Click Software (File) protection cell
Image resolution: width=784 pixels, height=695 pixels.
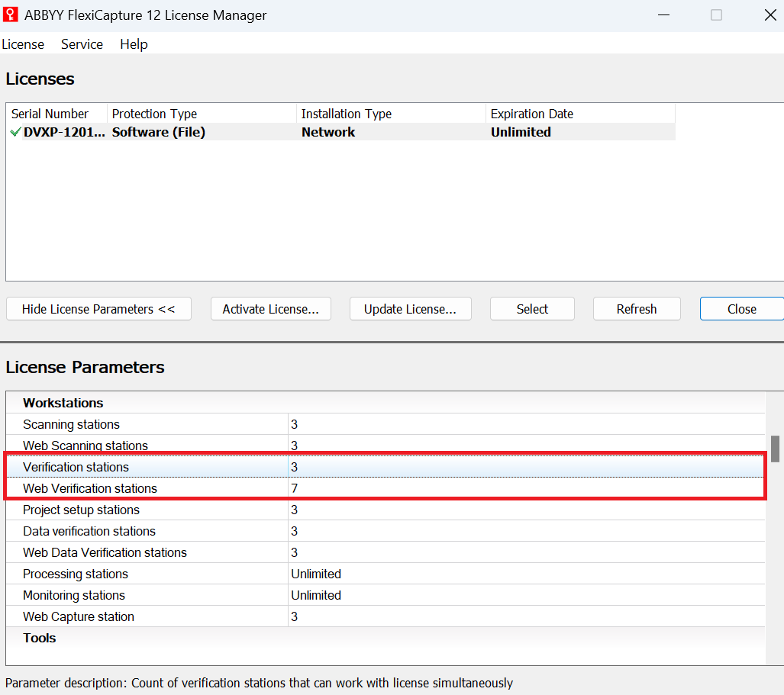point(159,132)
